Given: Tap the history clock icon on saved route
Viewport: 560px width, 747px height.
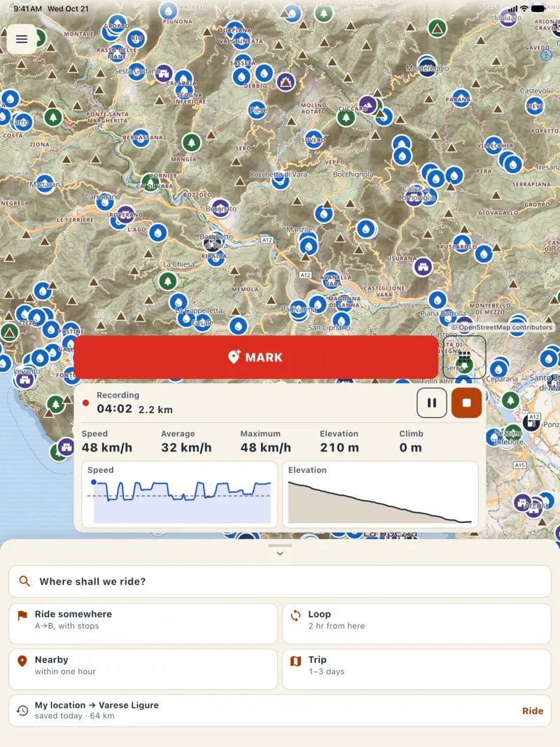Looking at the screenshot, I should click(x=22, y=711).
